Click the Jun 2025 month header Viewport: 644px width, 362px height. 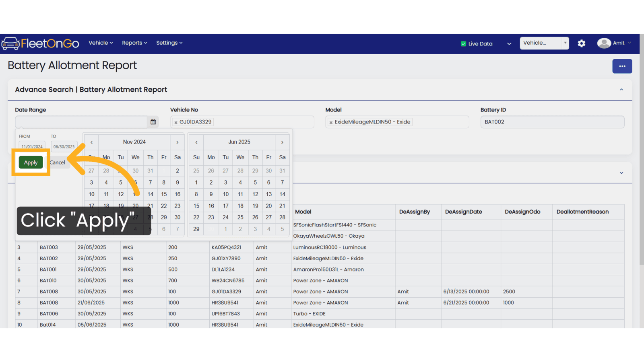coord(239,142)
